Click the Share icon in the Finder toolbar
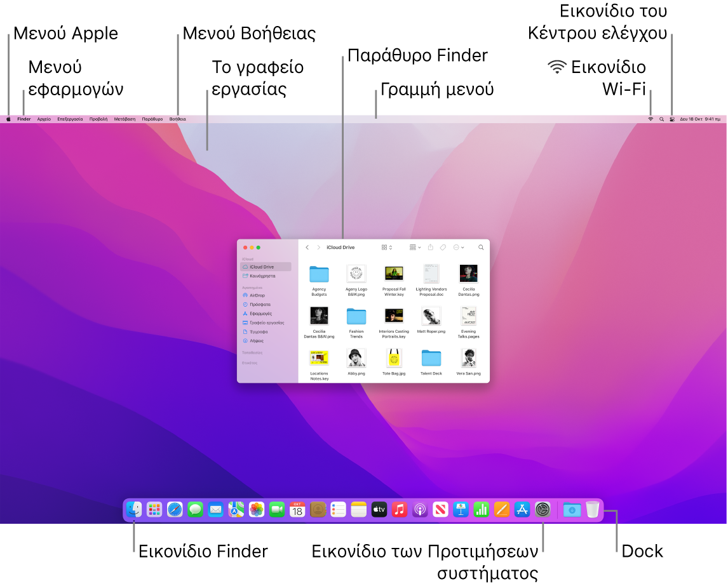This screenshot has height=586, width=728. pyautogui.click(x=431, y=248)
